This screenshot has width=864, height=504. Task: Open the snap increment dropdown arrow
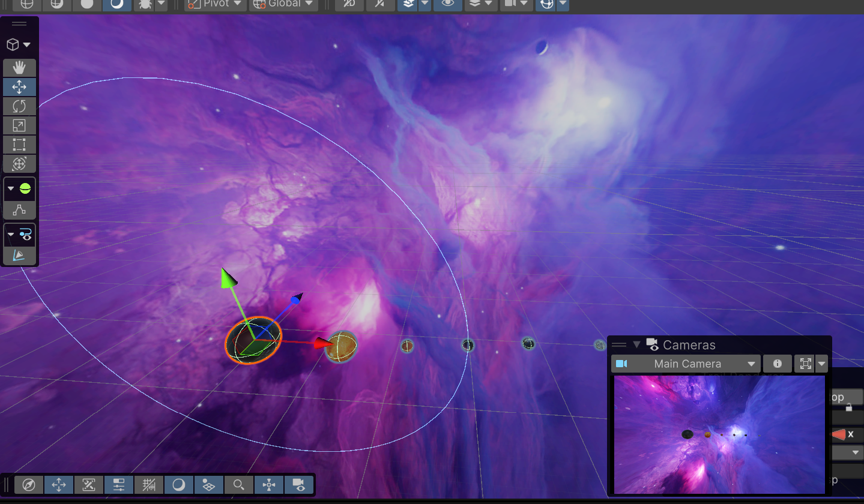tap(424, 4)
